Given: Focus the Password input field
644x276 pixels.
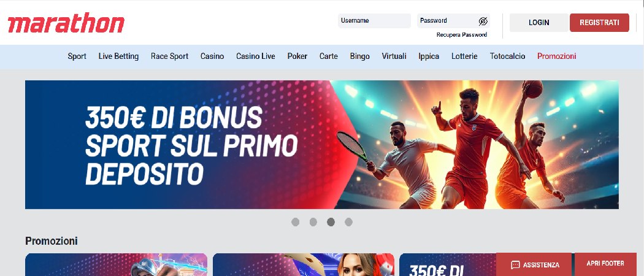Looking at the screenshot, I should (447, 21).
